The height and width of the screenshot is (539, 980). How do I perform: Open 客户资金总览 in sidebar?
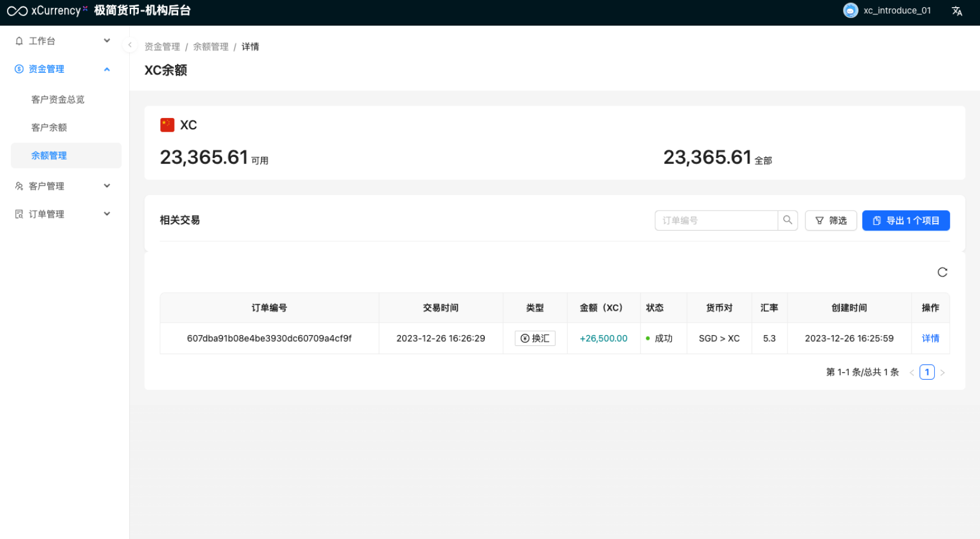[58, 100]
